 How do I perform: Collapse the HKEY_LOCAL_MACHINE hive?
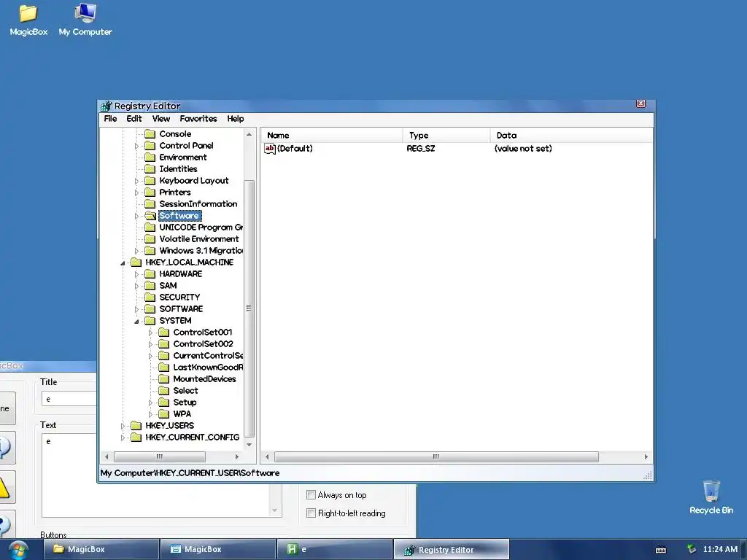coord(123,262)
